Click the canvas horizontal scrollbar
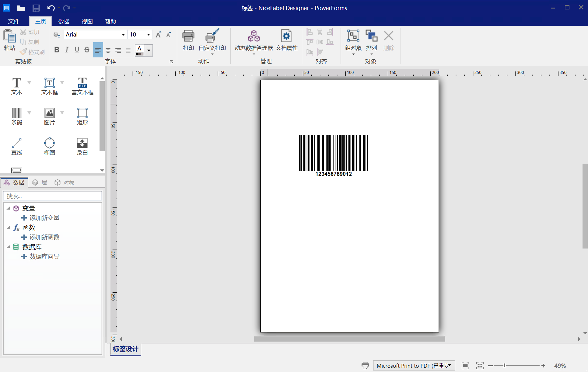Image resolution: width=588 pixels, height=372 pixels. (350, 339)
